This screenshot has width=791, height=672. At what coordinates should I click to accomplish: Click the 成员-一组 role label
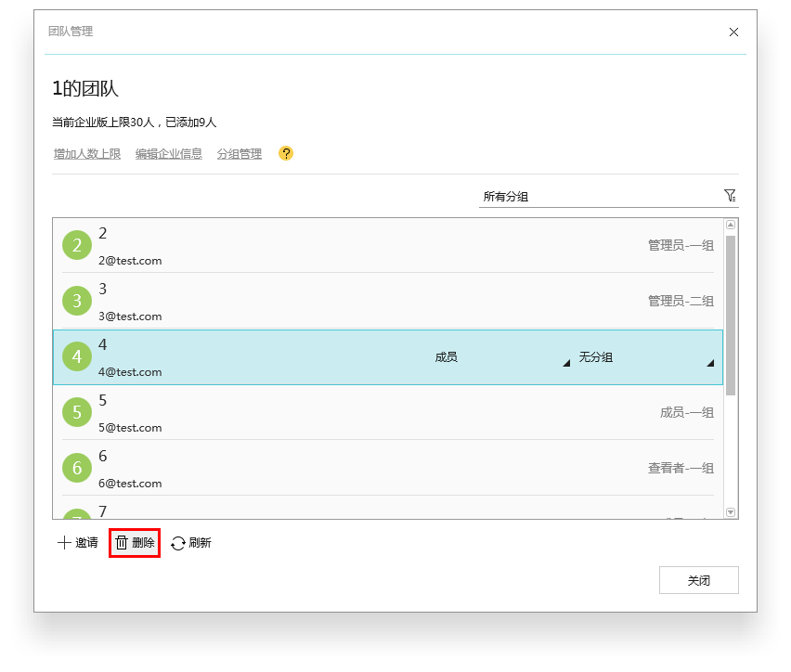click(687, 413)
